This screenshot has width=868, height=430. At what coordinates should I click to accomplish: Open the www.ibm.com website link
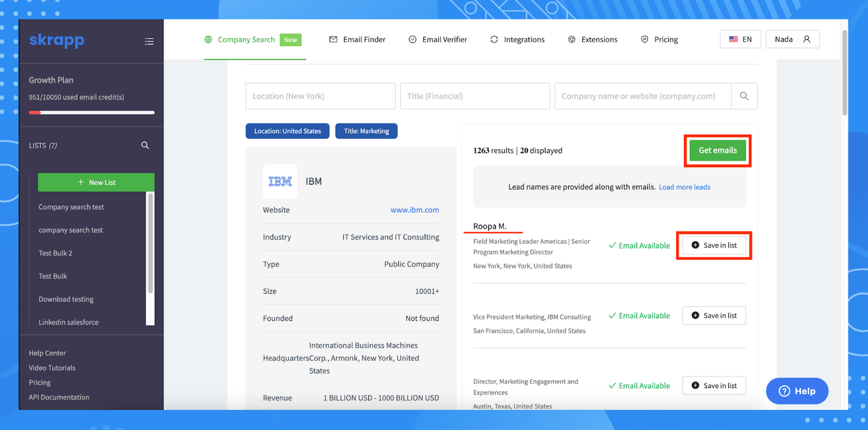(x=414, y=210)
